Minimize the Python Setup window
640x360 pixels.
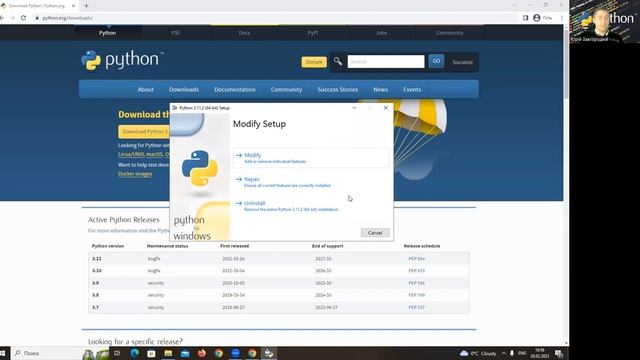354,108
